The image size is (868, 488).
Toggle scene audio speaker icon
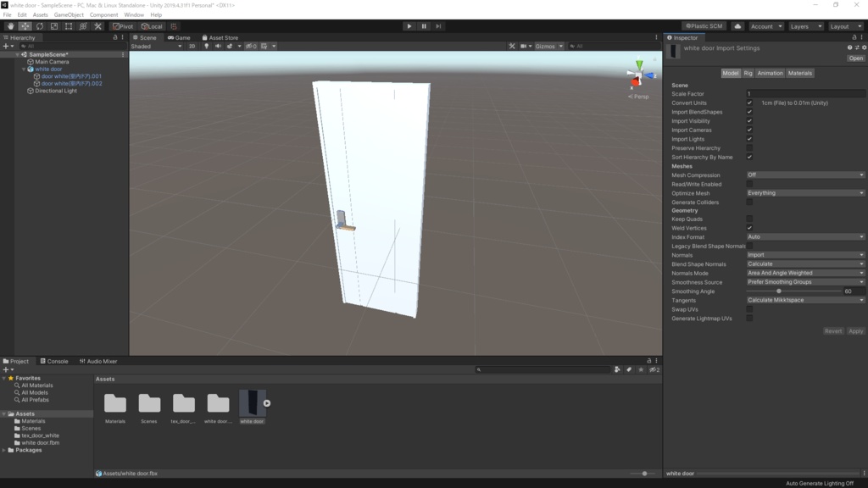tap(218, 46)
